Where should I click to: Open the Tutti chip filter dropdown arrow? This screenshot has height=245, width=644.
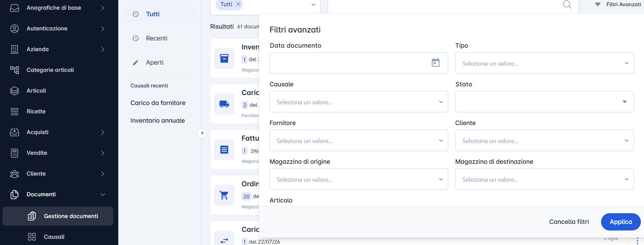[314, 4]
